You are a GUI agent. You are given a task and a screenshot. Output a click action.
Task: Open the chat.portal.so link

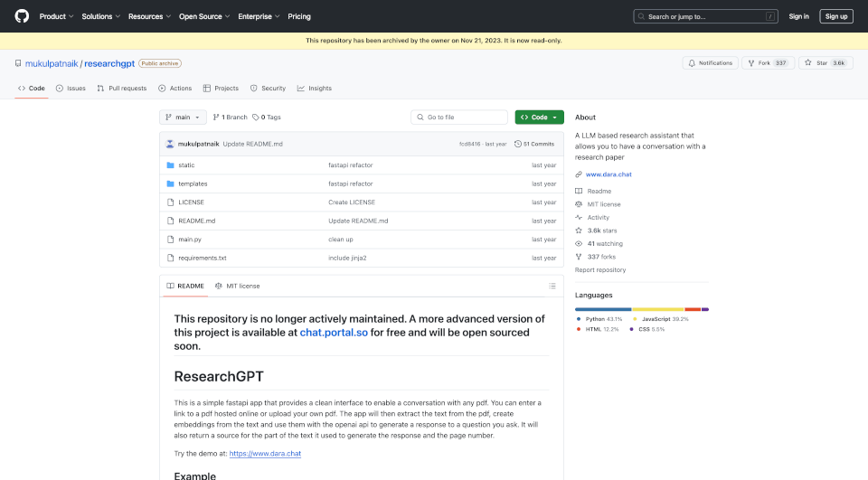click(334, 333)
